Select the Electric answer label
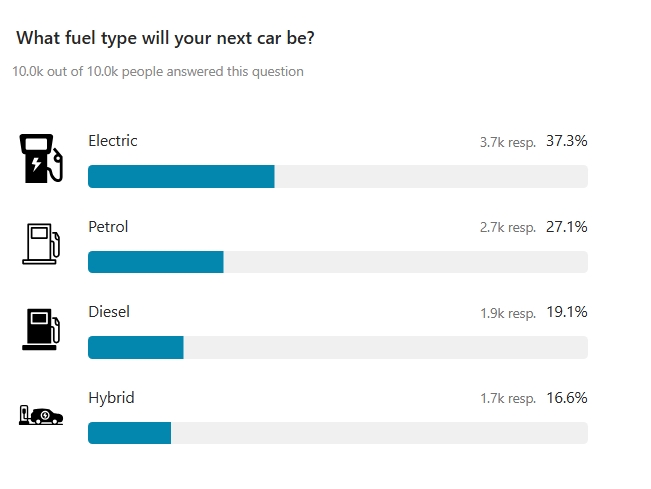Screen dimensions: 651x489 pyautogui.click(x=113, y=141)
